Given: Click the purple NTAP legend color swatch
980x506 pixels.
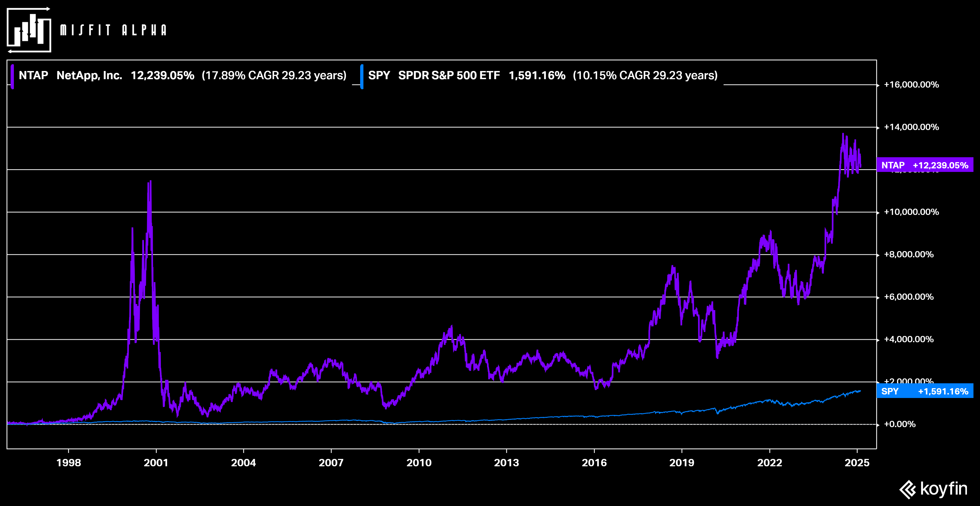Looking at the screenshot, I should [x=13, y=76].
